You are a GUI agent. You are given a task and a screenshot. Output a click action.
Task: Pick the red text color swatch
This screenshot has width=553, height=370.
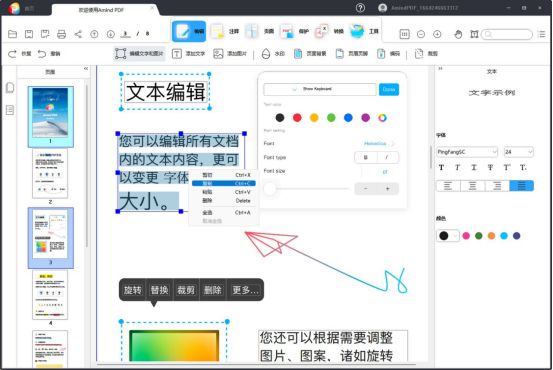pyautogui.click(x=297, y=118)
